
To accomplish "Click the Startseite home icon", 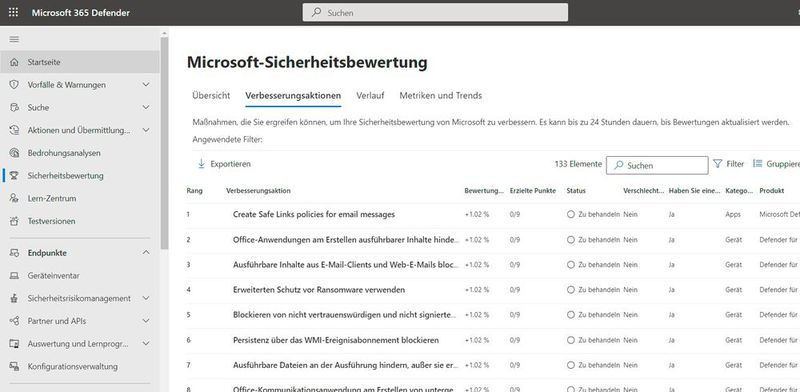I will click(x=14, y=62).
